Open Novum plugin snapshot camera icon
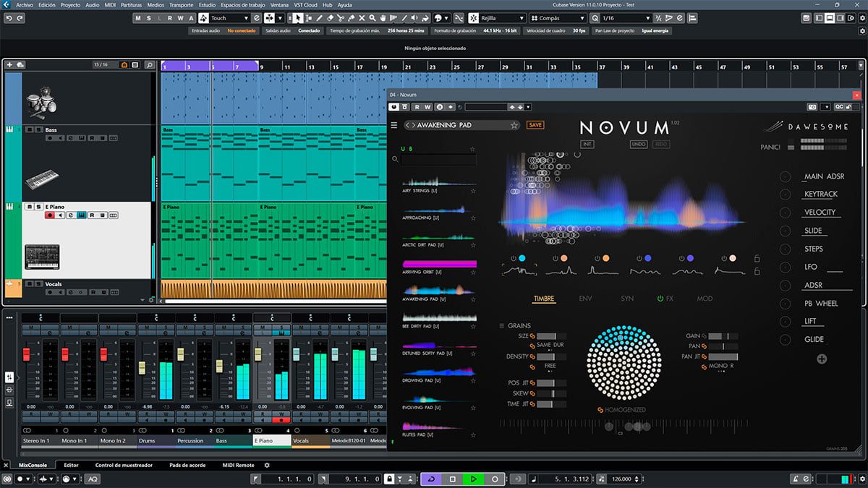 pyautogui.click(x=812, y=107)
